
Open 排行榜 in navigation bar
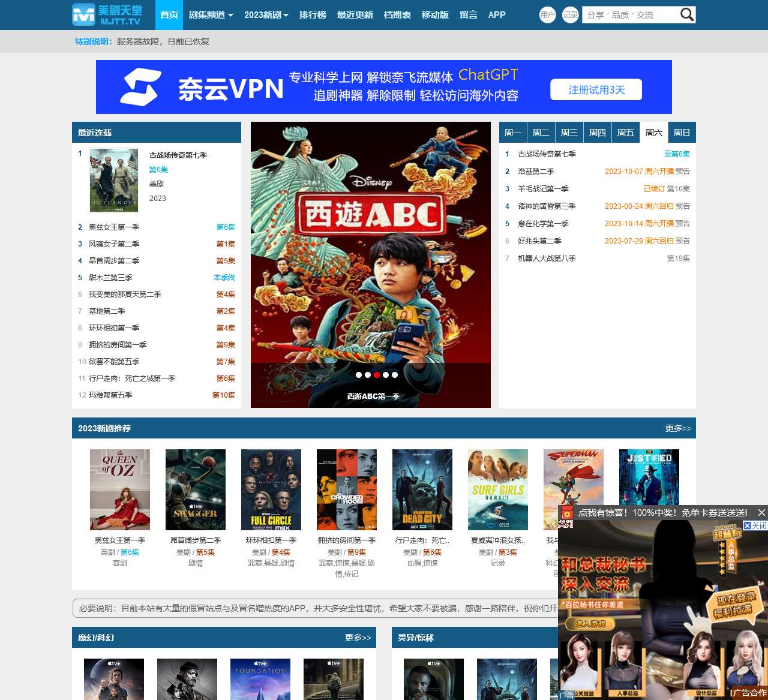(313, 15)
